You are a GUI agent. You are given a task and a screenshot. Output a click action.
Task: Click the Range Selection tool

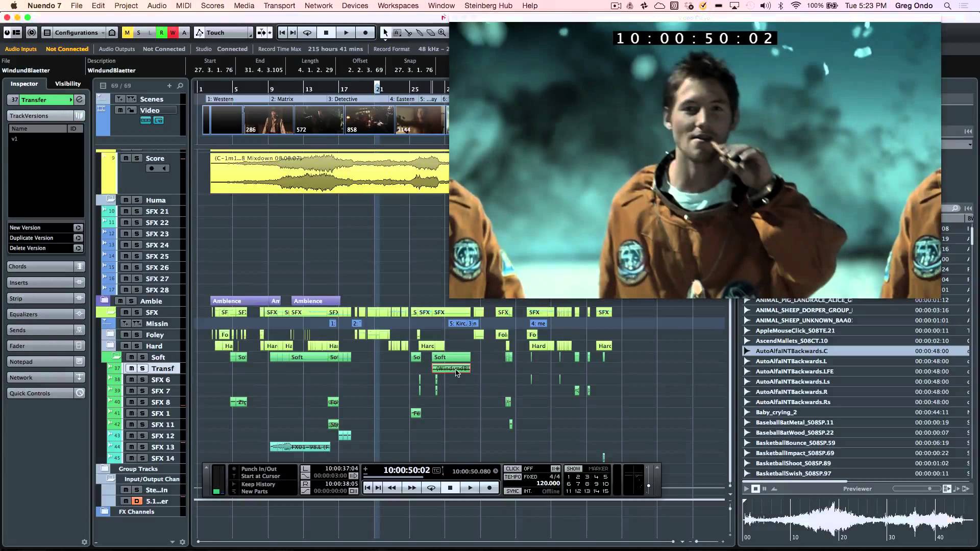(397, 33)
